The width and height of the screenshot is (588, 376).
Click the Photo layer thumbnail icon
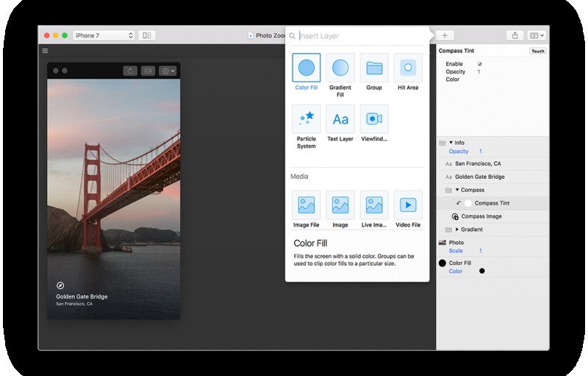click(442, 242)
